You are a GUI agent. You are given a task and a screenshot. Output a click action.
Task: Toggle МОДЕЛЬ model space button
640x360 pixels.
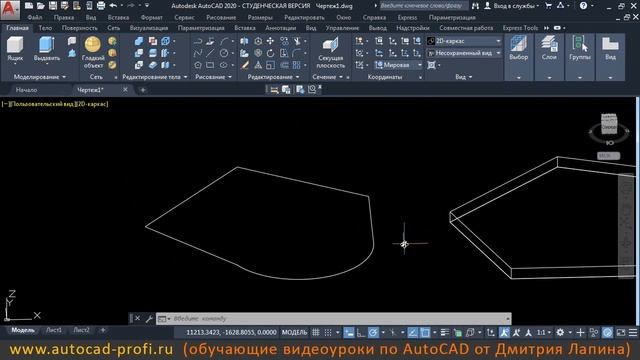click(294, 333)
